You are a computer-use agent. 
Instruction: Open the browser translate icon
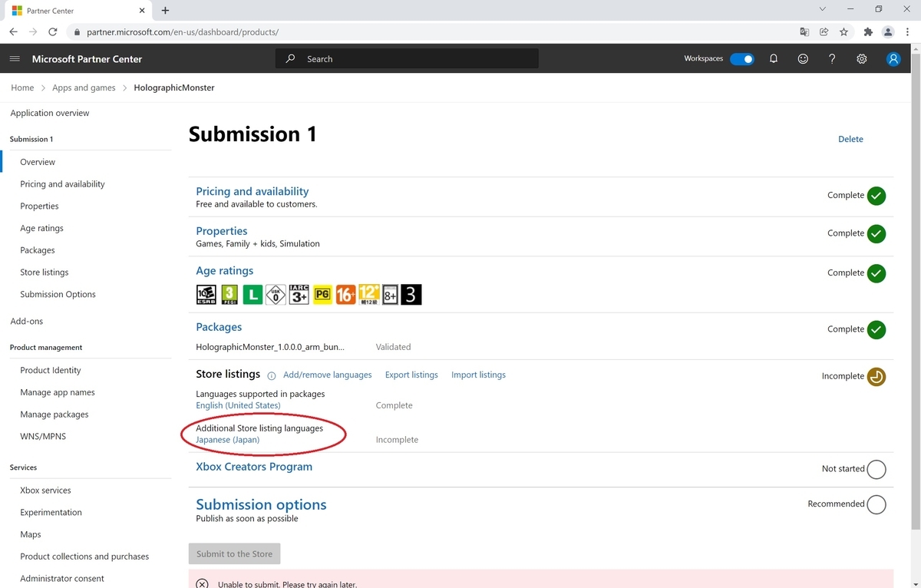pyautogui.click(x=804, y=32)
